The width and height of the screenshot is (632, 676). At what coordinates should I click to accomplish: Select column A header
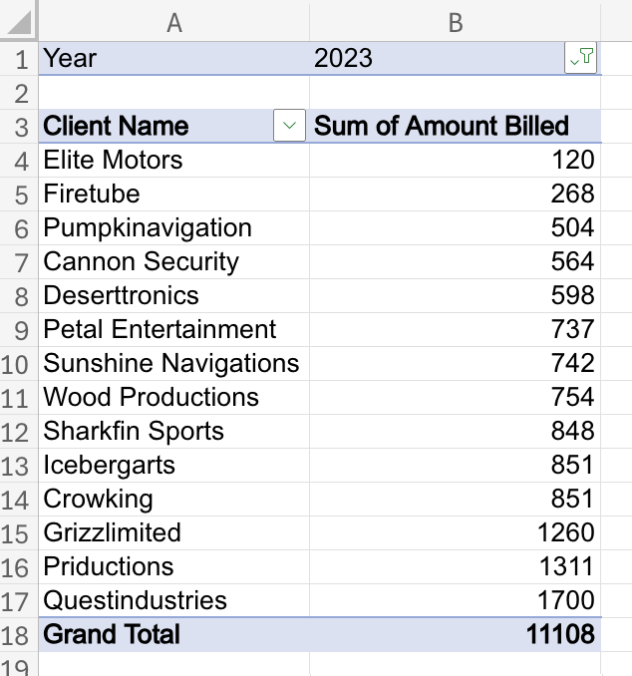(x=174, y=22)
